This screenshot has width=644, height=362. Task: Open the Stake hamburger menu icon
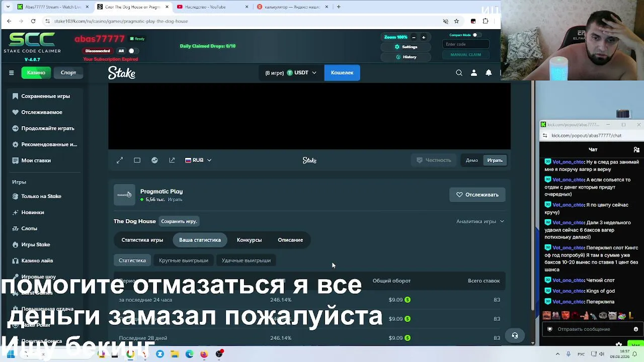click(11, 73)
